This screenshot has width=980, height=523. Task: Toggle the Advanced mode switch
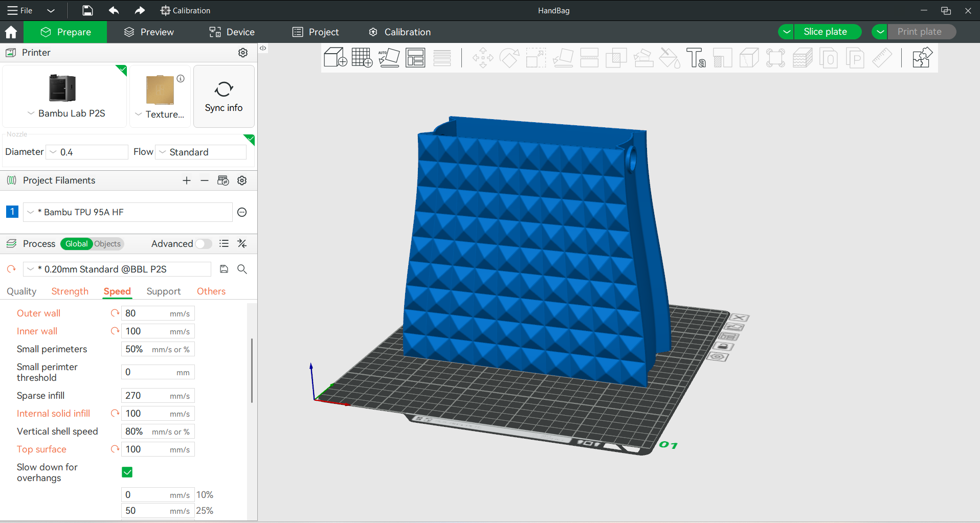coord(203,244)
